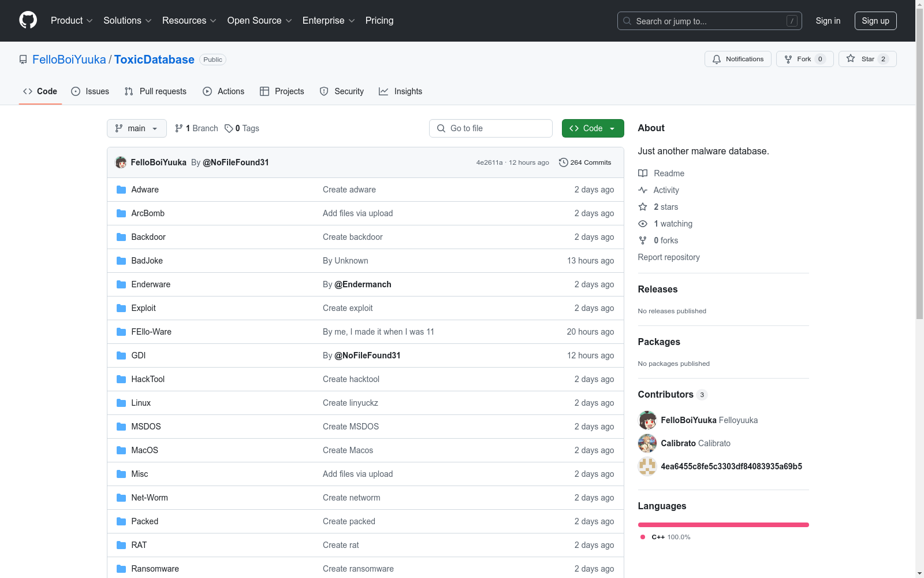The height and width of the screenshot is (578, 924).
Task: View the 1 Branch link
Action: point(196,128)
